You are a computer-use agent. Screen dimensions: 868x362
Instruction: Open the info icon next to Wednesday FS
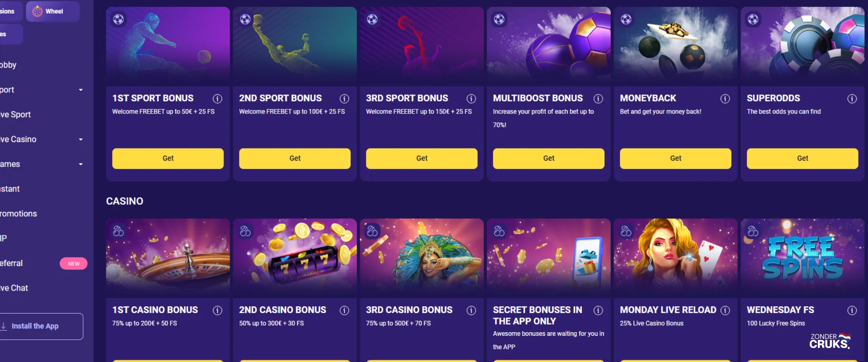coord(852,310)
